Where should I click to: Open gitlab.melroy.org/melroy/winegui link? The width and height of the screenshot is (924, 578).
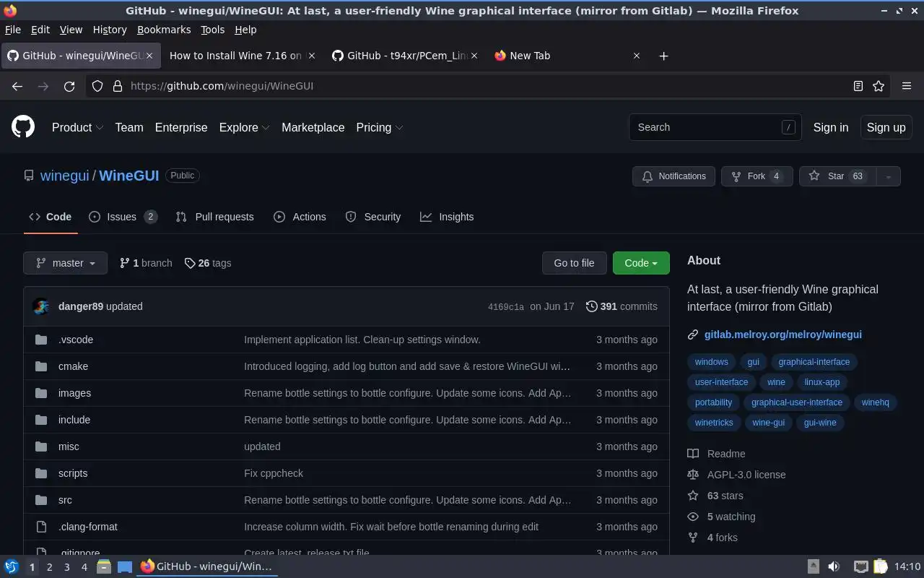click(x=783, y=335)
